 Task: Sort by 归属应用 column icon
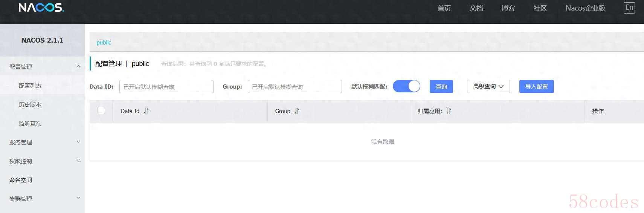point(449,111)
